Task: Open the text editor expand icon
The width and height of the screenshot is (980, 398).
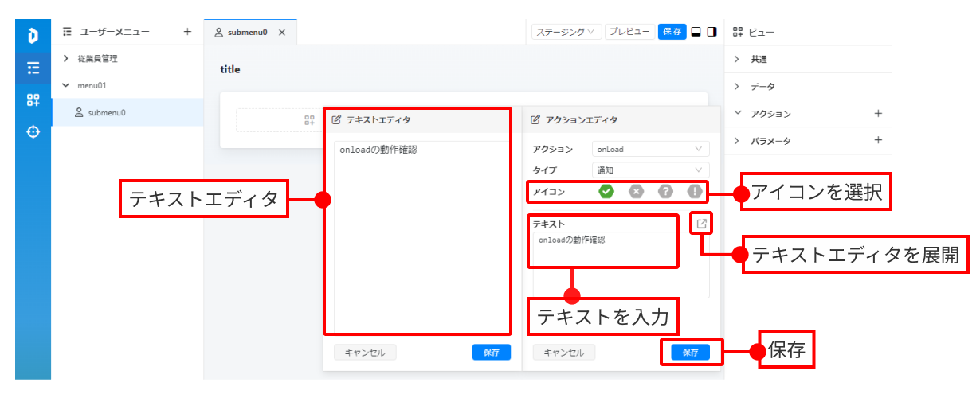Action: pos(701,224)
